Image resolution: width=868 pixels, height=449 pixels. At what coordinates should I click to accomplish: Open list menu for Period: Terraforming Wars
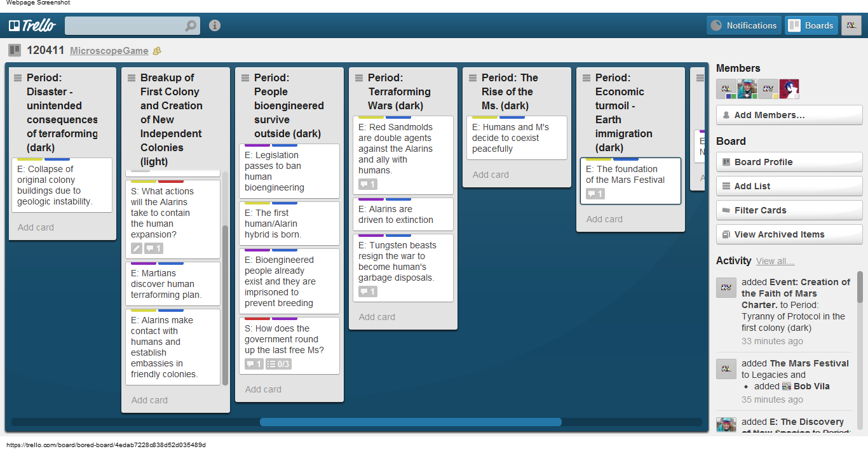[x=359, y=78]
